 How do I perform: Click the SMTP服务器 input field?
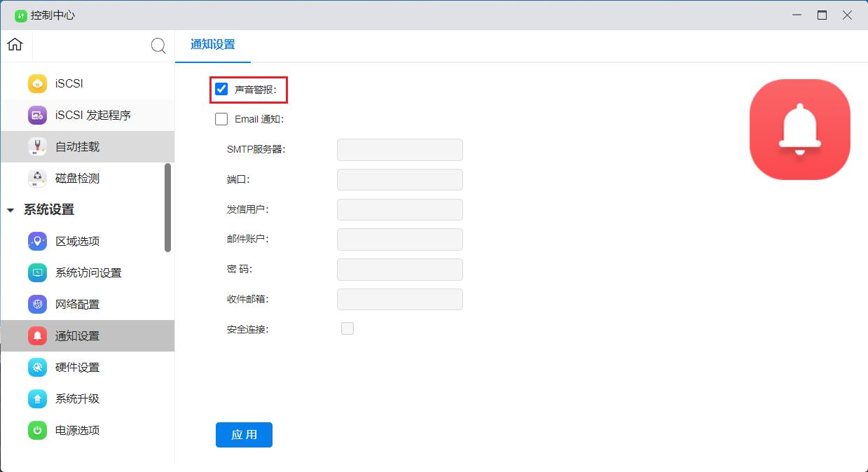[399, 150]
